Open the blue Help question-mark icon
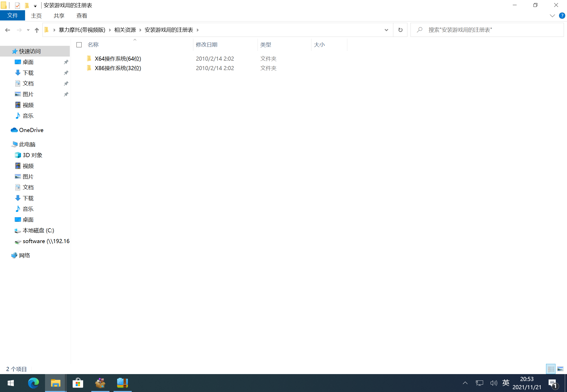The width and height of the screenshot is (567, 392). [x=562, y=16]
